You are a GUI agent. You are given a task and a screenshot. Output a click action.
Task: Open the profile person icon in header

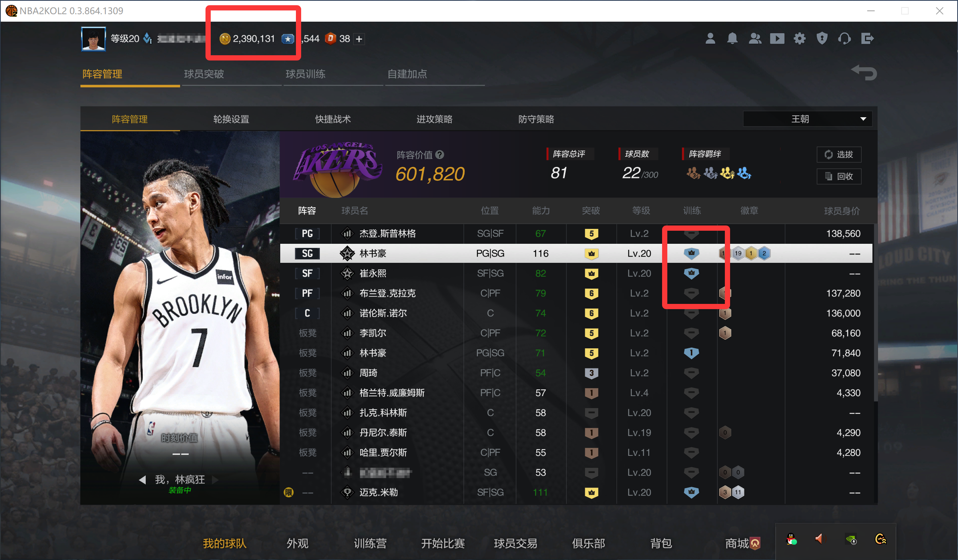(710, 38)
